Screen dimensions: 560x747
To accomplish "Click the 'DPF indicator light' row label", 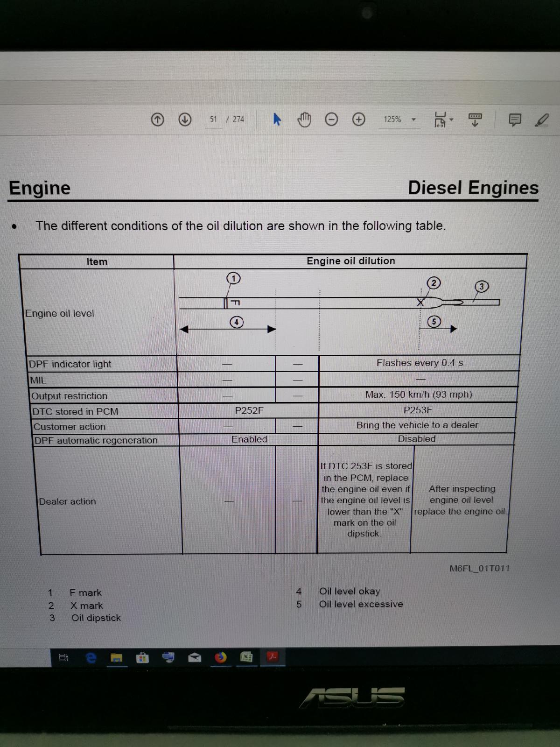I will 70,364.
